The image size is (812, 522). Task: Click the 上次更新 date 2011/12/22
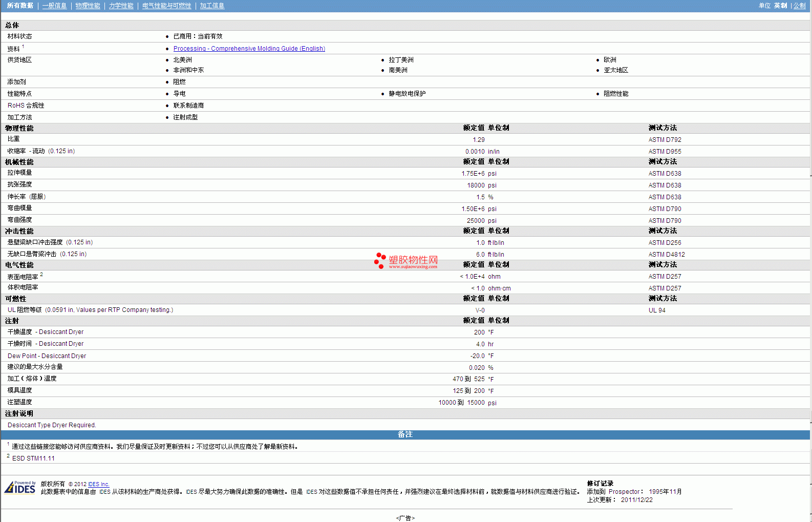tap(636, 500)
